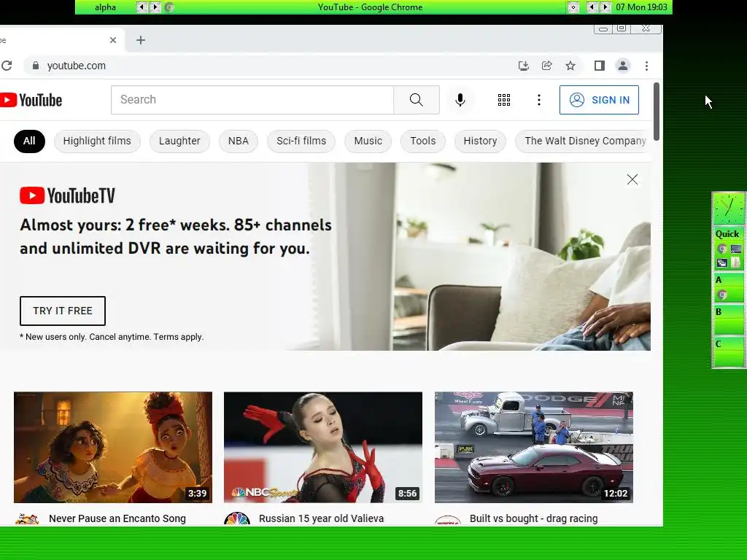Bookmark this tab with the star icon
Viewport: 747px width, 560px height.
point(570,66)
